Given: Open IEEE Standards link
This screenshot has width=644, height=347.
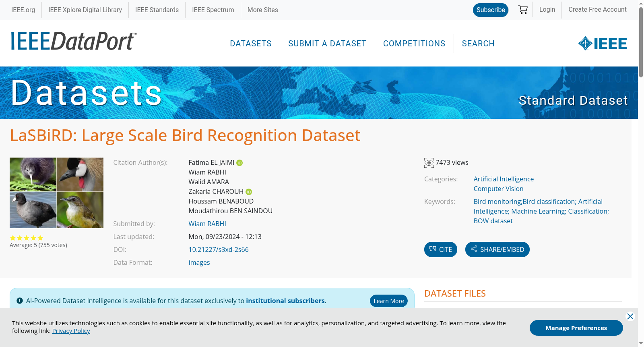Looking at the screenshot, I should [x=157, y=10].
